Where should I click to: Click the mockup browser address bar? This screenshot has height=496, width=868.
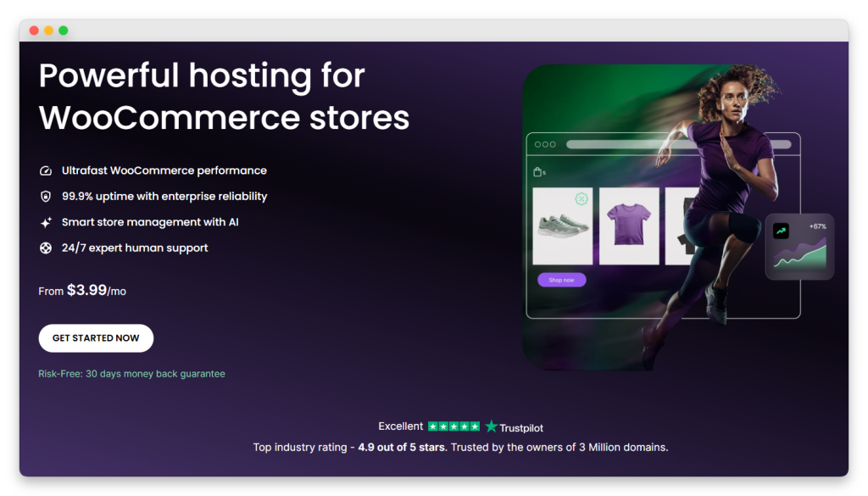(679, 144)
